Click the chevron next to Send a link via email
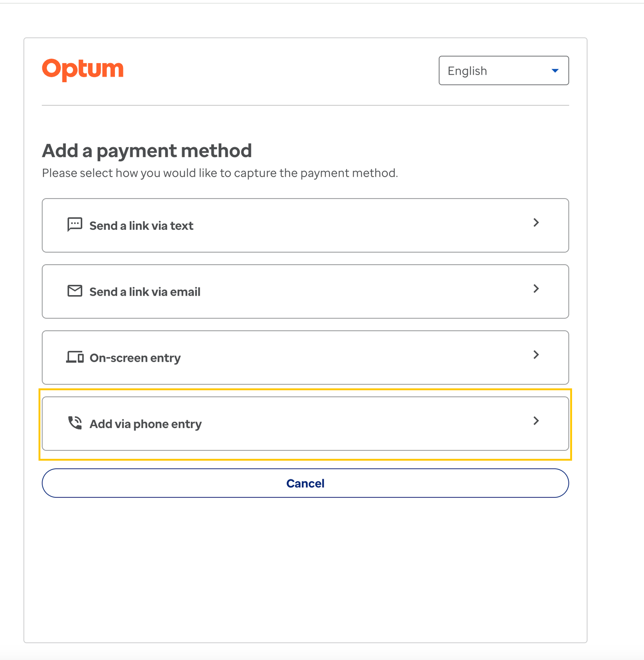 536,289
